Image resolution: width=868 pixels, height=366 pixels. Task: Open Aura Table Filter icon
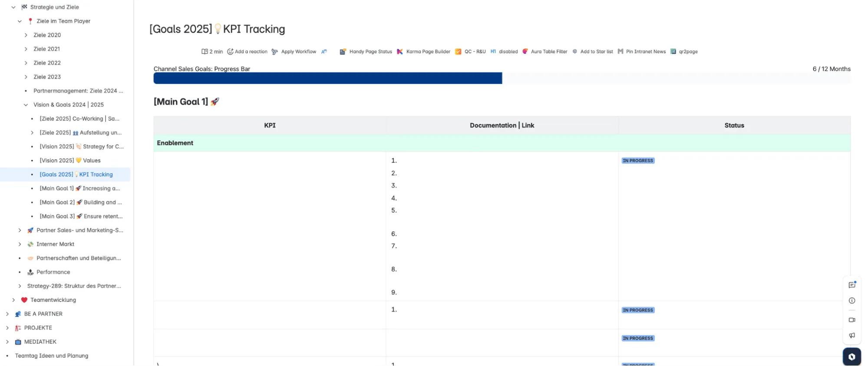click(x=525, y=52)
